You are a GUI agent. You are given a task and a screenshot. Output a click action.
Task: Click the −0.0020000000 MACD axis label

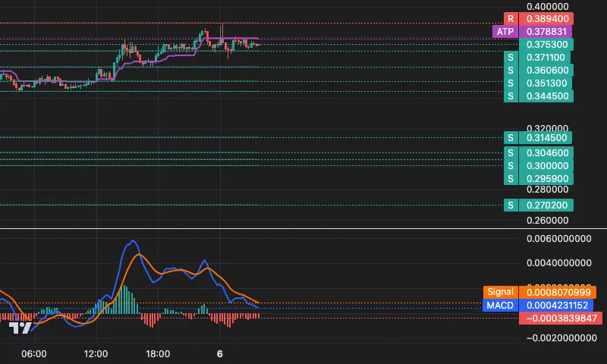click(561, 338)
